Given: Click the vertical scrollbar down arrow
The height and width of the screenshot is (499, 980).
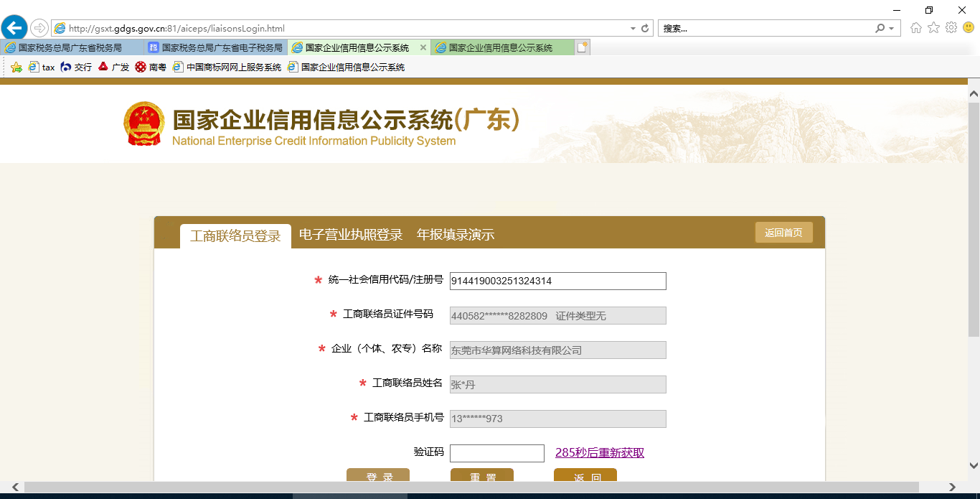Looking at the screenshot, I should [974, 465].
